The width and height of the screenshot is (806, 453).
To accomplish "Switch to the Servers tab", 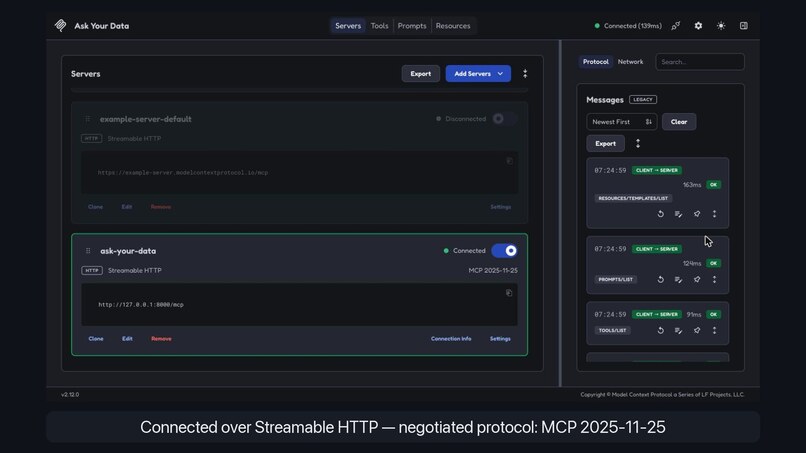I will point(348,26).
